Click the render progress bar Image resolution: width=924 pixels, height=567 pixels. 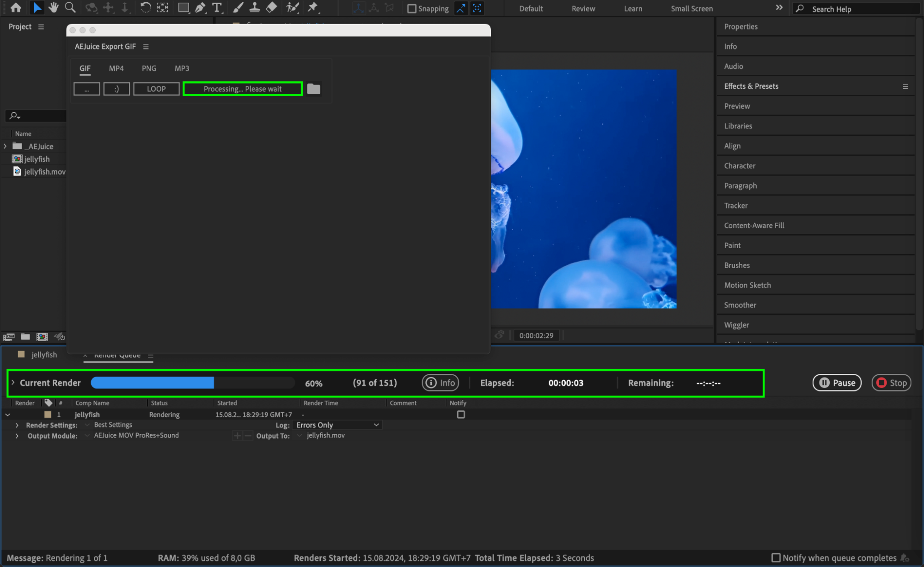[192, 383]
